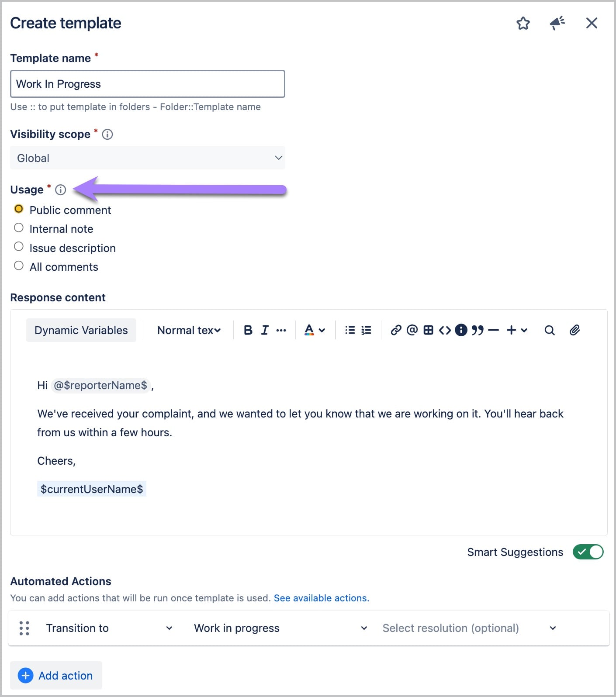Click the mention @ icon
Screen dimensions: 616x697
click(x=412, y=330)
